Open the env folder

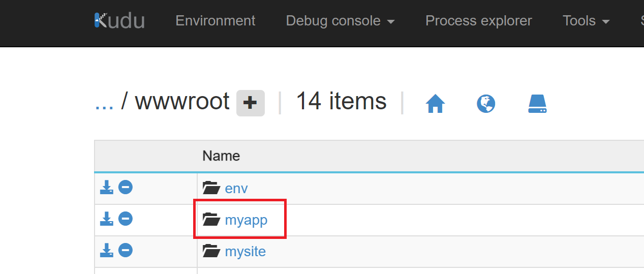(236, 189)
